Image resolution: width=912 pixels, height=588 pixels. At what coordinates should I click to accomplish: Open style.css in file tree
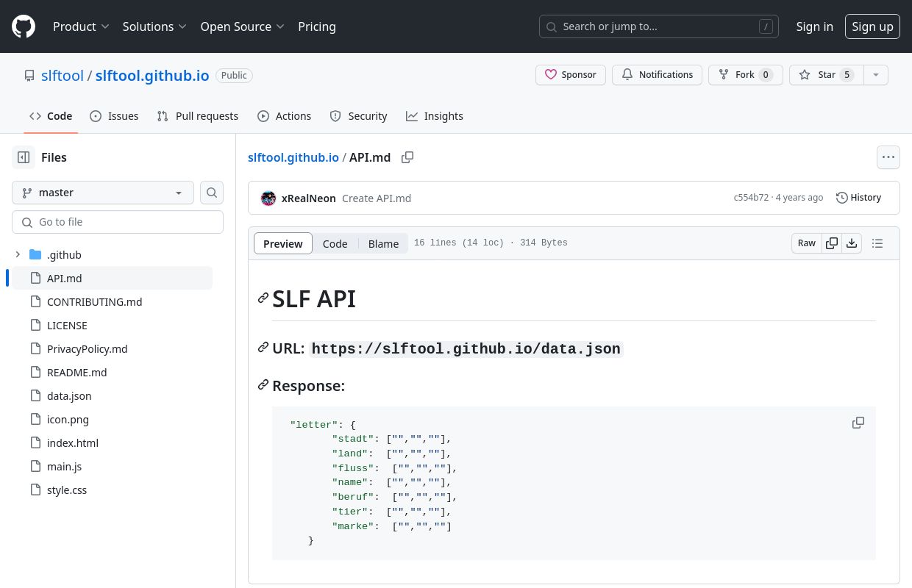(112, 490)
